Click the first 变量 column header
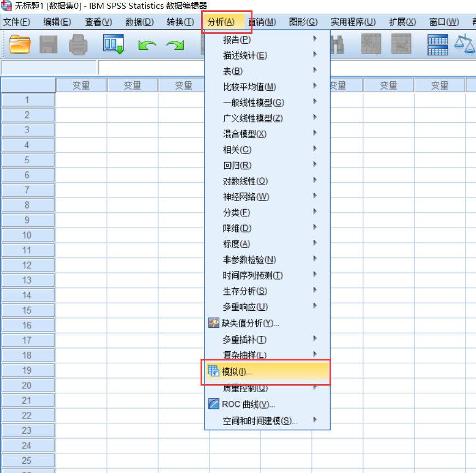This screenshot has height=473, width=476. pos(81,86)
